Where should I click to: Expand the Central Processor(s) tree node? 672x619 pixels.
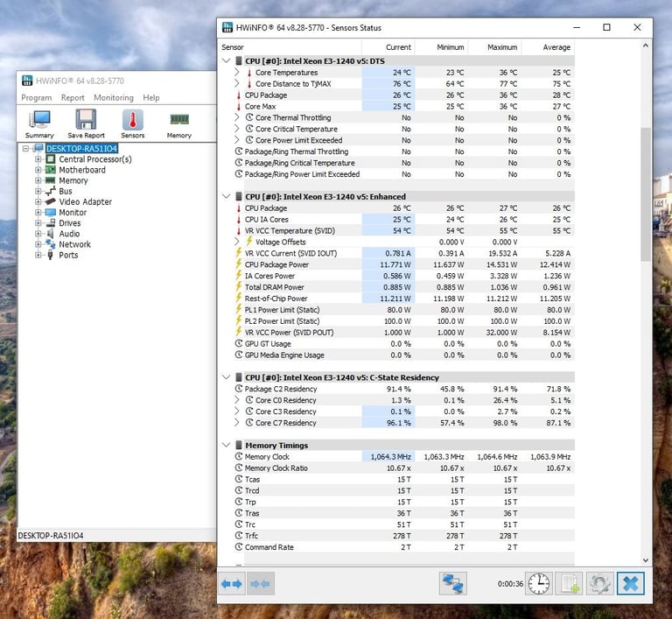tap(38, 159)
